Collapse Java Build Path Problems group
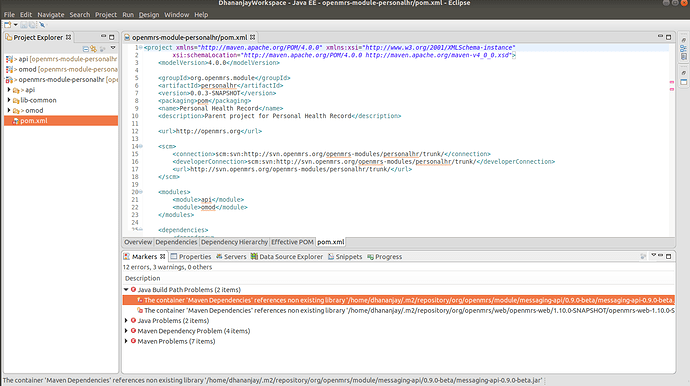The width and height of the screenshot is (690, 386). coord(126,290)
